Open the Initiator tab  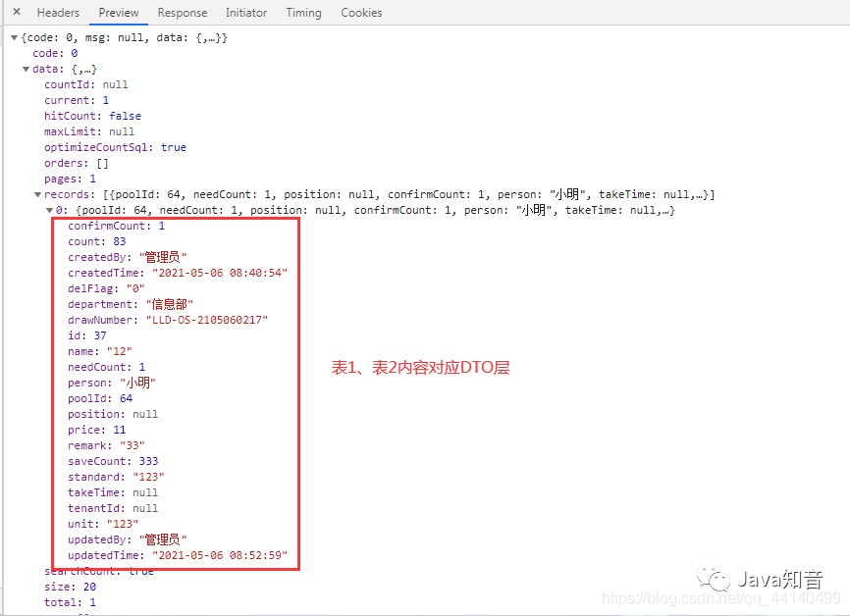click(245, 12)
